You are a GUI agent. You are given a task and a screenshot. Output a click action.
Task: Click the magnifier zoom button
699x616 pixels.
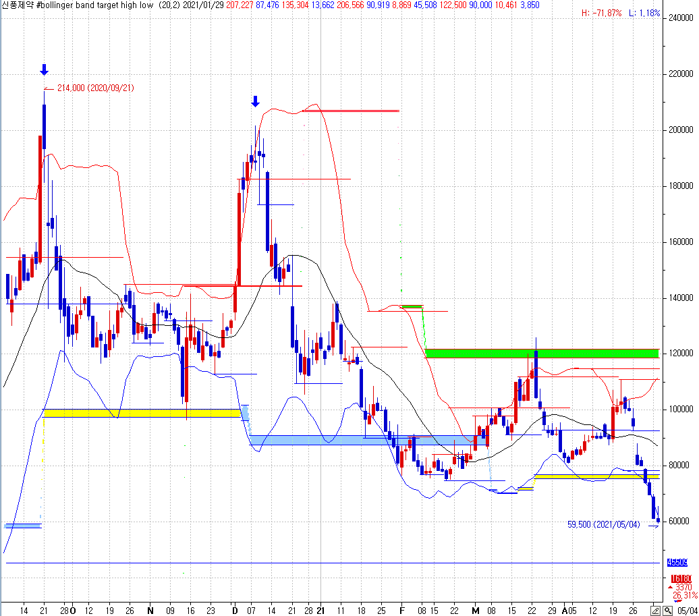point(667,610)
